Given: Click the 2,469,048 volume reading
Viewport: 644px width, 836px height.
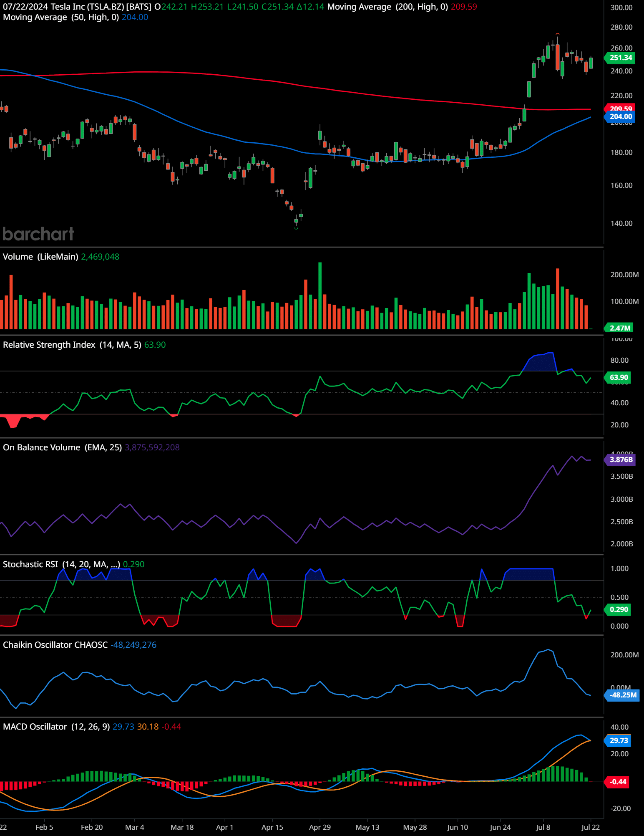Looking at the screenshot, I should click(x=100, y=257).
